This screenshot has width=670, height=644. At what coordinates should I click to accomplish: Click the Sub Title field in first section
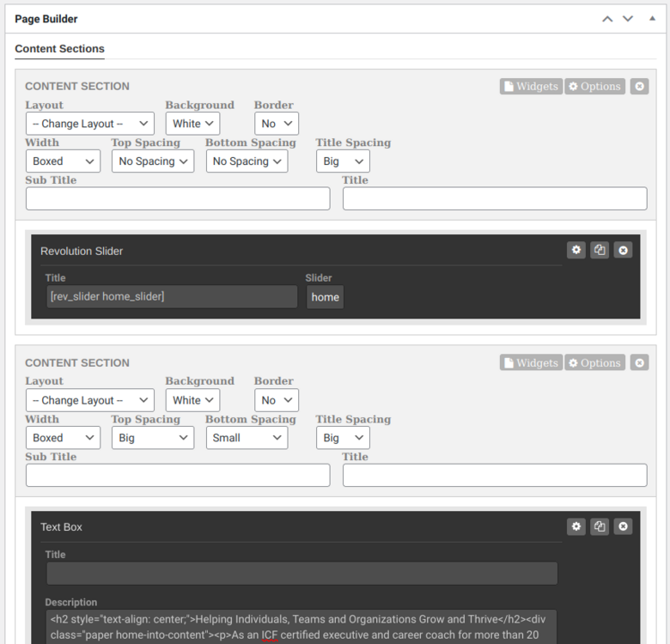[178, 199]
